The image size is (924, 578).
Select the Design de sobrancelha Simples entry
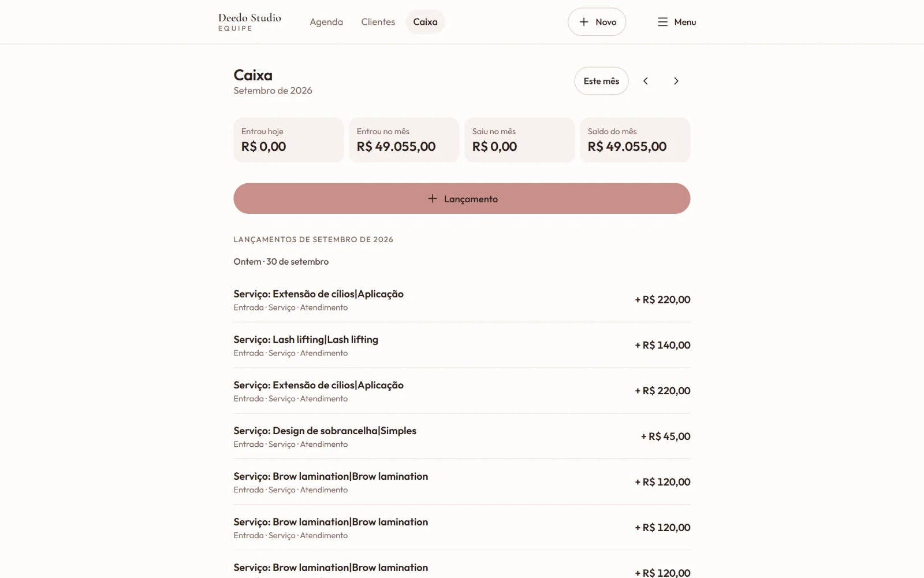[x=462, y=436]
